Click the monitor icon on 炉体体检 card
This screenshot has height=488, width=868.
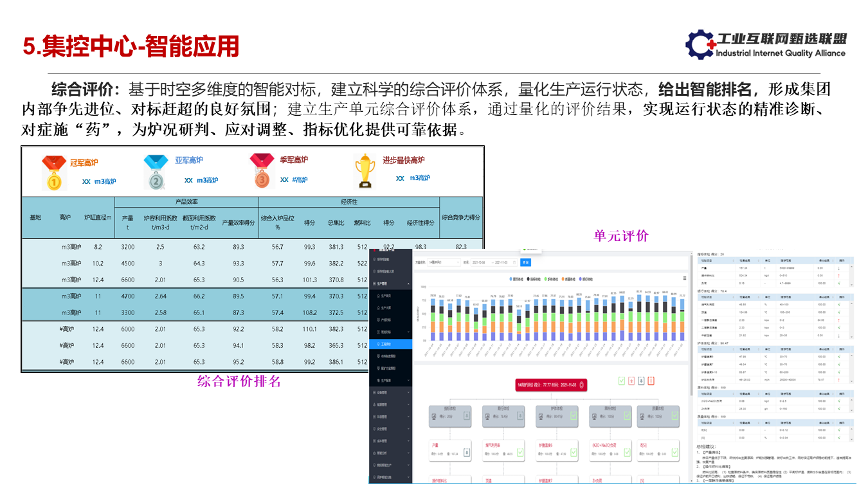point(541,417)
